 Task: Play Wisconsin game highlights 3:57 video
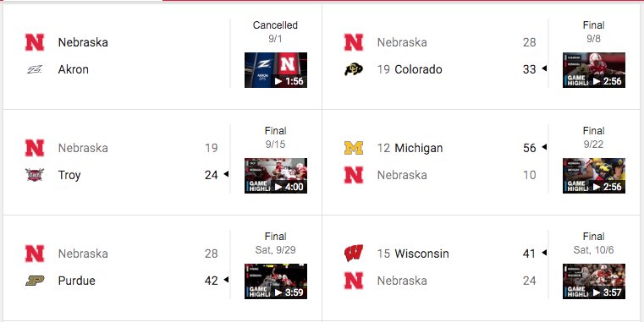pos(594,281)
